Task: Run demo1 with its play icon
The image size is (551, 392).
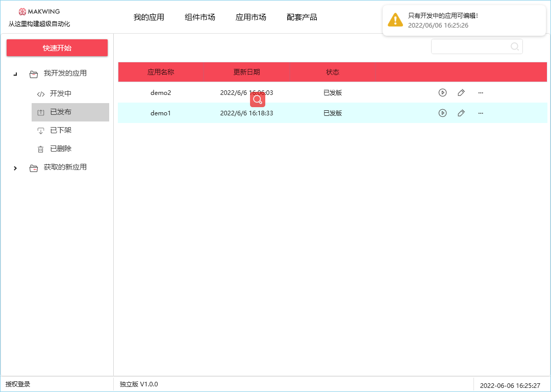Action: [442, 113]
